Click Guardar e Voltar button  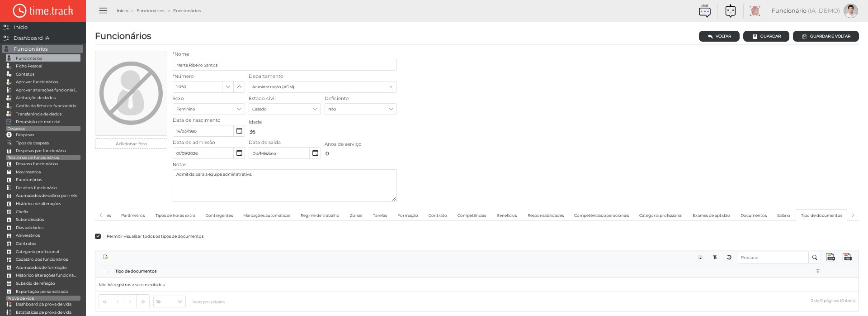click(x=826, y=36)
